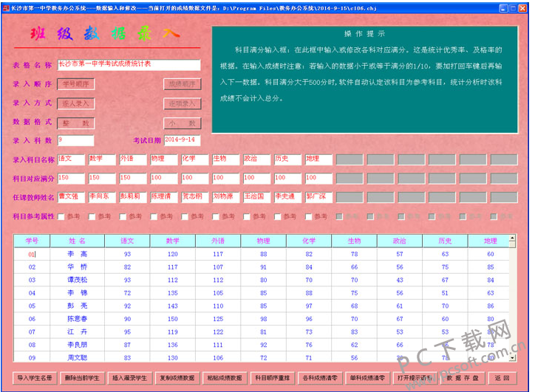Click the 表格名称 input field
Viewport: 535px width, 392px height.
pyautogui.click(x=129, y=65)
